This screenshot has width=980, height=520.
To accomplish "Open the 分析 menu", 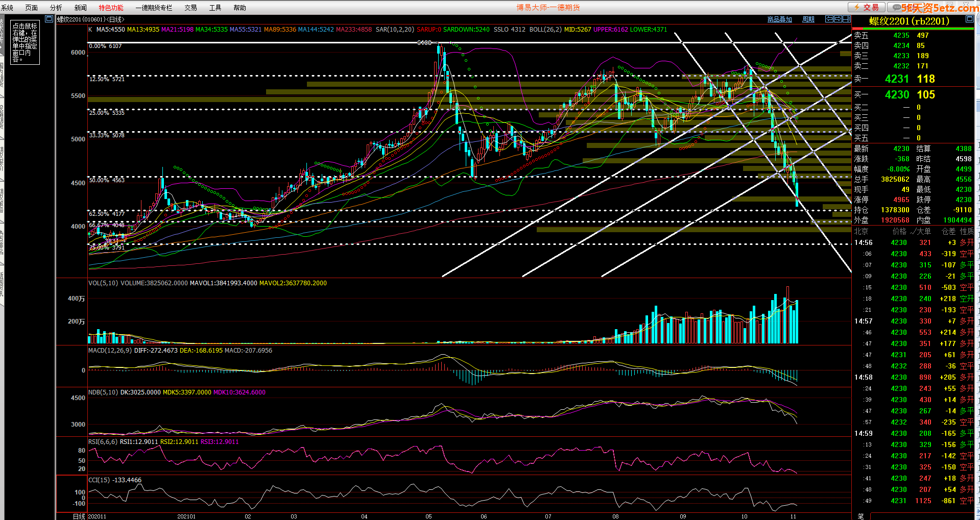I will pos(56,8).
